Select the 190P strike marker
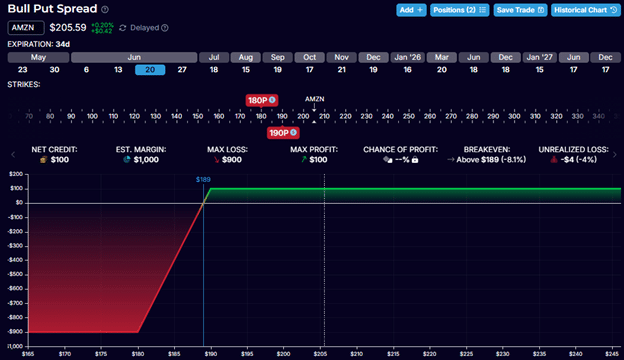 283,133
